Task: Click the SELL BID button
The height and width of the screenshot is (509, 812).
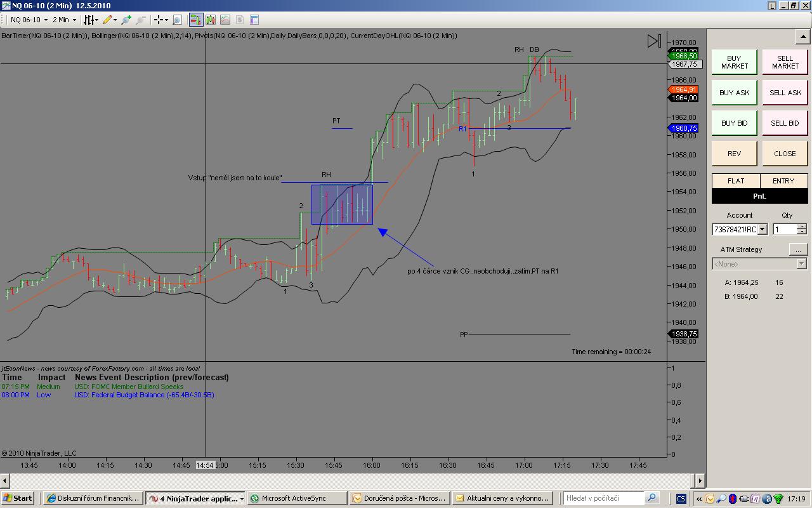Action: [785, 123]
